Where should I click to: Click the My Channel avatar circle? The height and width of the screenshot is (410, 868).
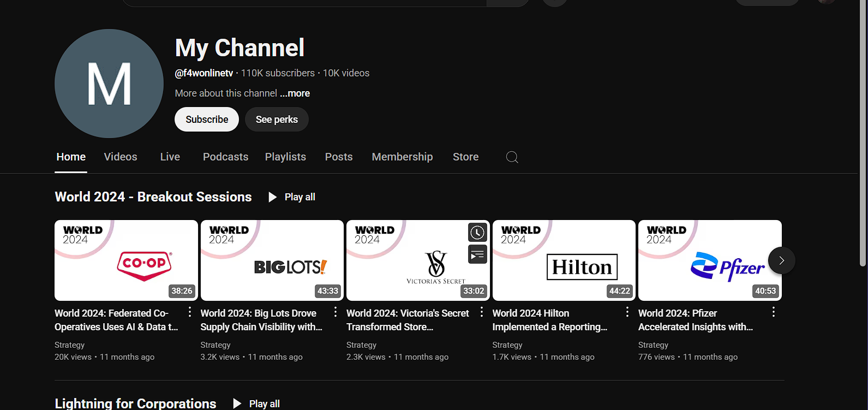109,84
